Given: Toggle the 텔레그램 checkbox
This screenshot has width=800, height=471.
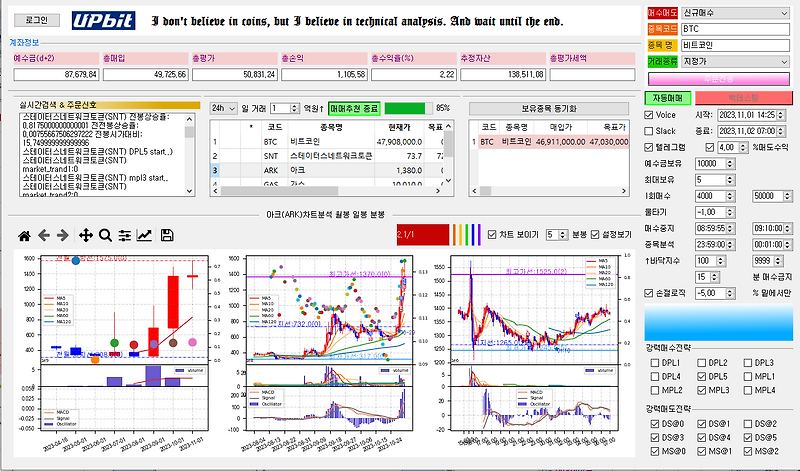Looking at the screenshot, I should [648, 147].
